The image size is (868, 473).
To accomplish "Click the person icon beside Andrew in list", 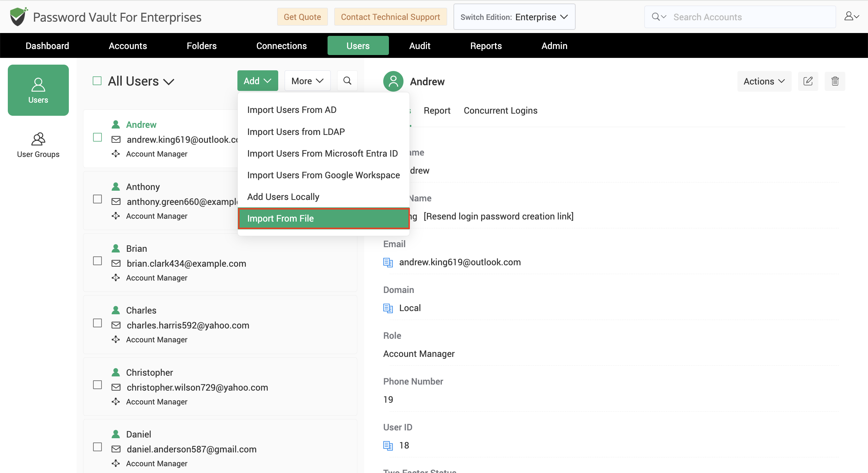I will (116, 124).
